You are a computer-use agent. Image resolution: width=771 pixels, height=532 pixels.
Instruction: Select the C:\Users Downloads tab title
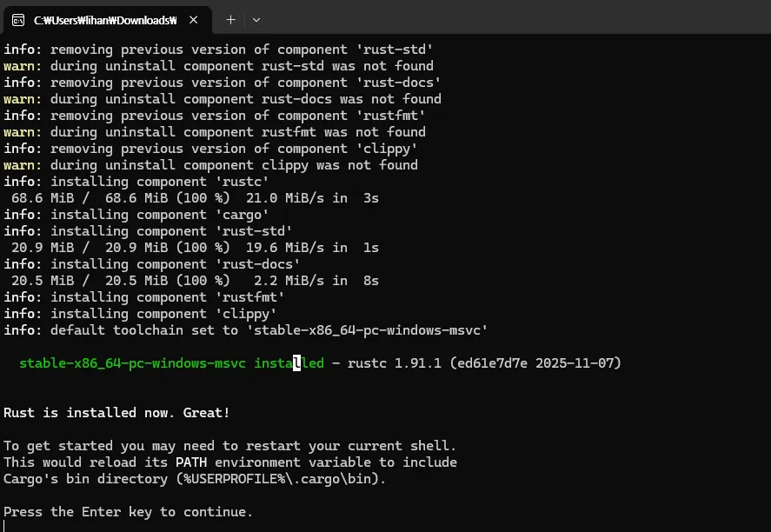tap(104, 19)
